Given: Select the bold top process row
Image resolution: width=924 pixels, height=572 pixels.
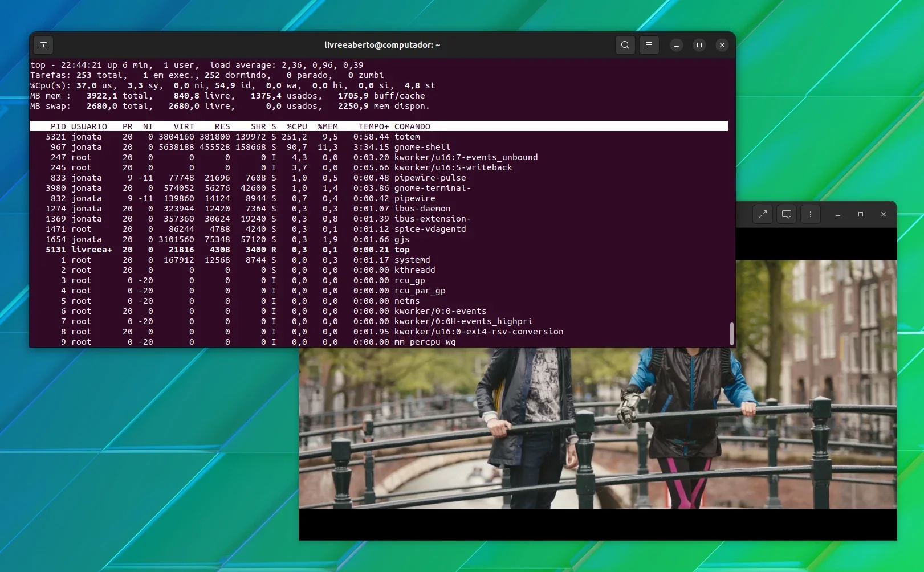Looking at the screenshot, I should (x=379, y=250).
